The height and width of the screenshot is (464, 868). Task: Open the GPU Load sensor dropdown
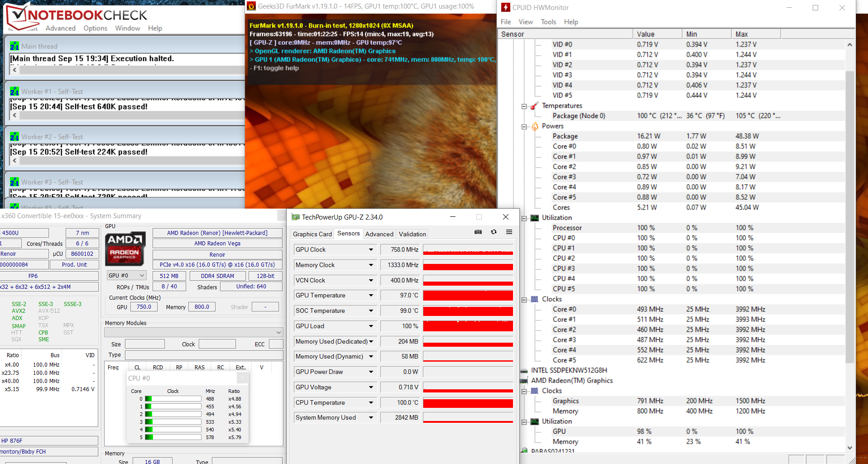(371, 326)
